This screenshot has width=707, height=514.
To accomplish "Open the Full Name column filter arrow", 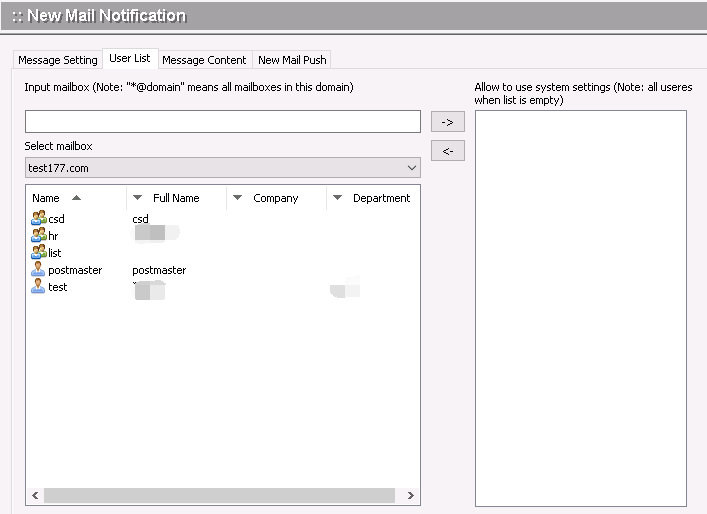I will click(x=138, y=198).
